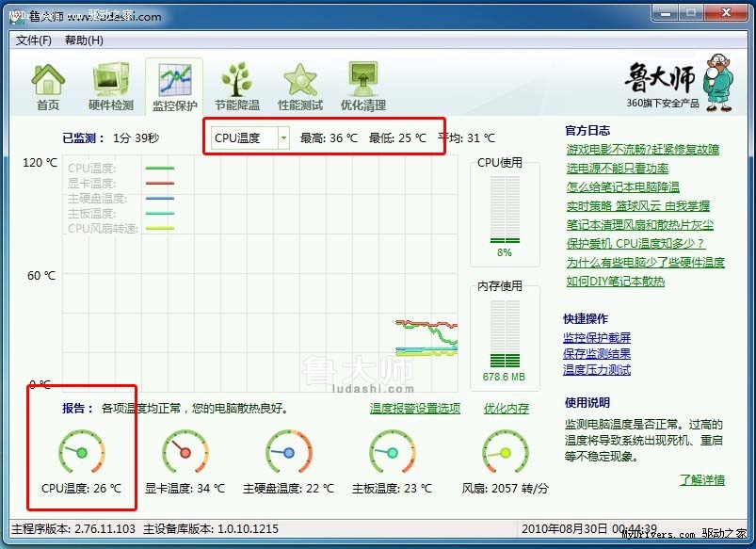Click yellow CPU风扇转速 legend line swatch
Viewport: 756px width, 549px height.
[160, 228]
